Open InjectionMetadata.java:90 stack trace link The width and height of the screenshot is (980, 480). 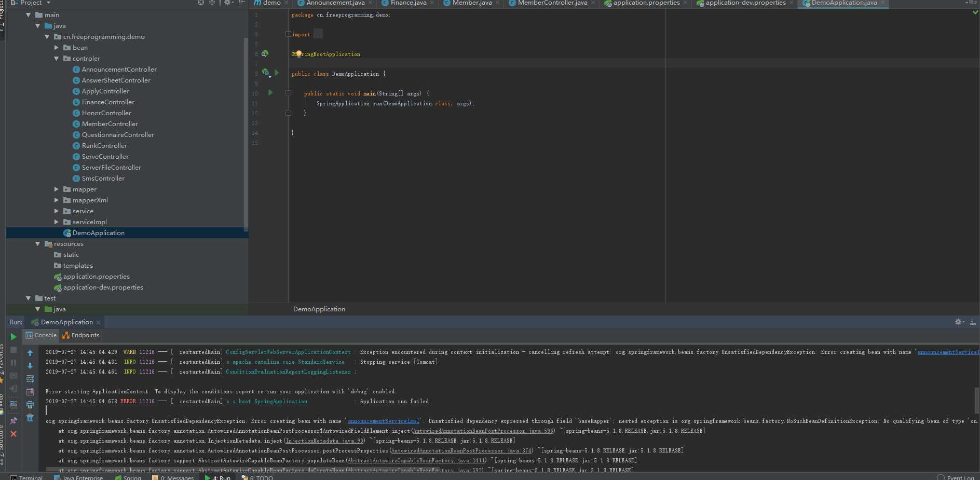click(x=325, y=441)
